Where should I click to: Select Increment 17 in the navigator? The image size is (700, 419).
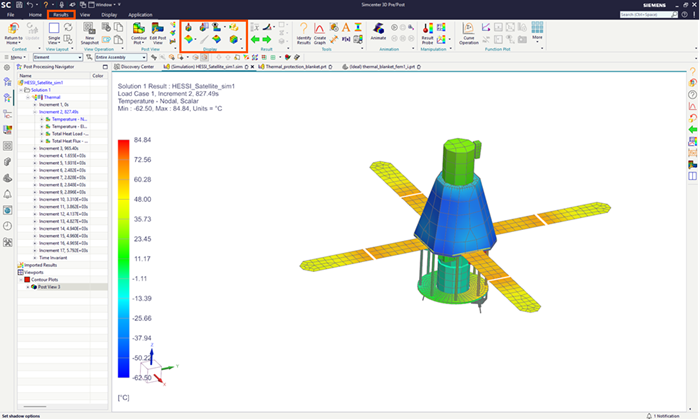tap(63, 251)
